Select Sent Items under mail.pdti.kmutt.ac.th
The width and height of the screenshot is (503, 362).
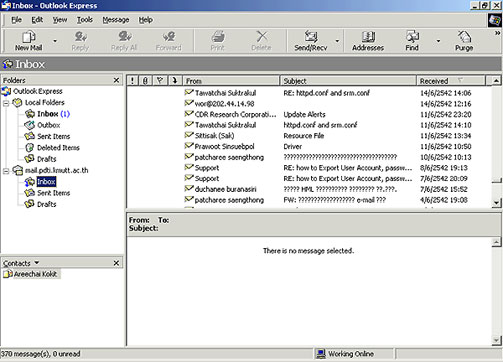click(54, 193)
